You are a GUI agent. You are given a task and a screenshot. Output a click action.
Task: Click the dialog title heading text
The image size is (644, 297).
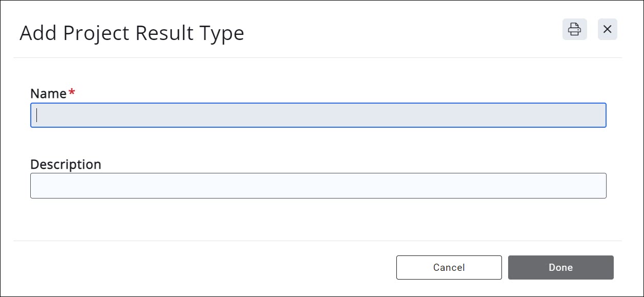pyautogui.click(x=132, y=33)
